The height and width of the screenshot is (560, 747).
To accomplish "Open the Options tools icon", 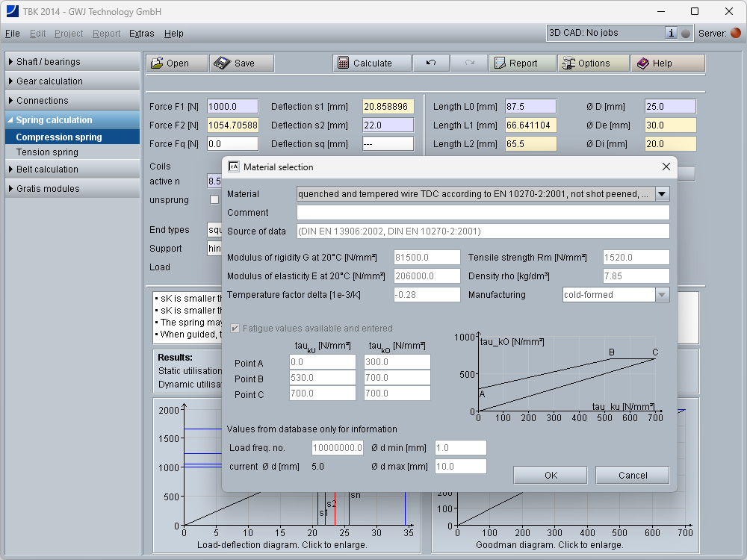I will tap(568, 63).
